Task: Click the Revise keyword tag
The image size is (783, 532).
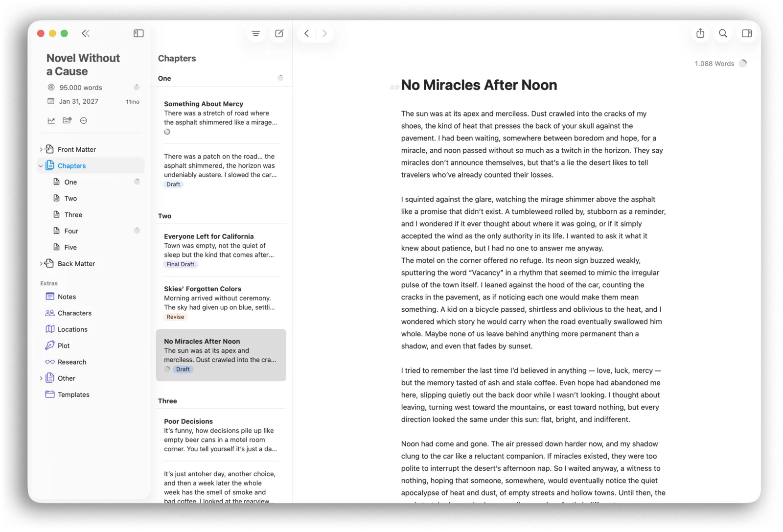Action: (x=175, y=317)
